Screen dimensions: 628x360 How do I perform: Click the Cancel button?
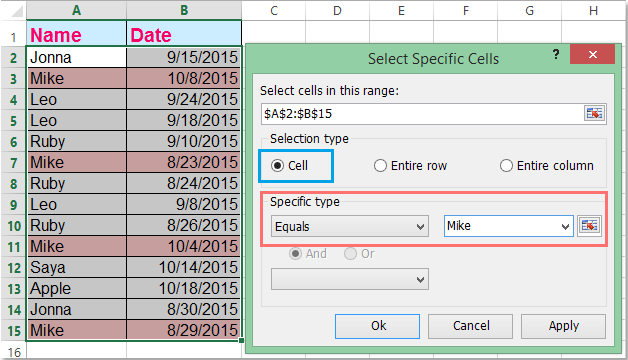coord(471,326)
